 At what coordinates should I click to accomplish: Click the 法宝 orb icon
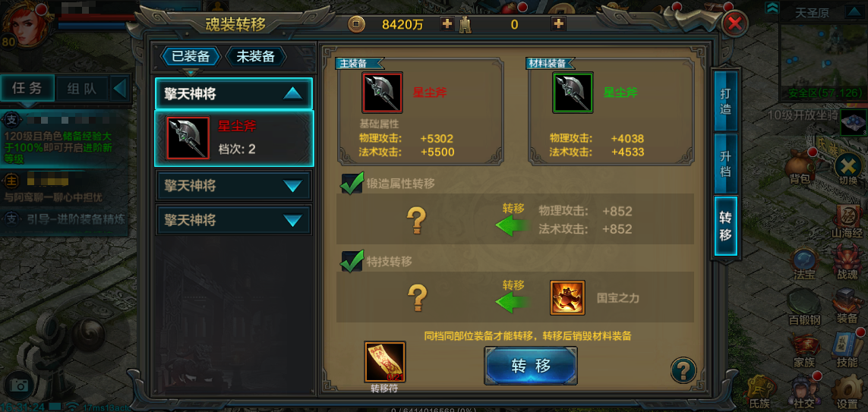coord(803,264)
